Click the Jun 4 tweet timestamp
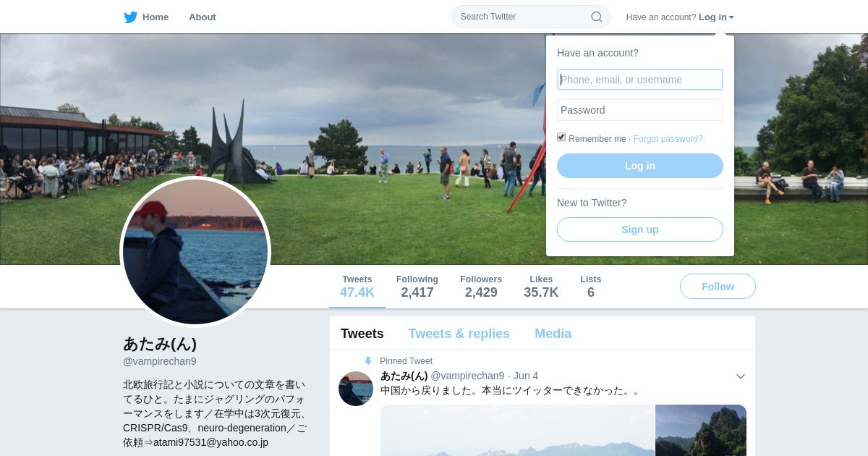The height and width of the screenshot is (456, 868). 526,376
